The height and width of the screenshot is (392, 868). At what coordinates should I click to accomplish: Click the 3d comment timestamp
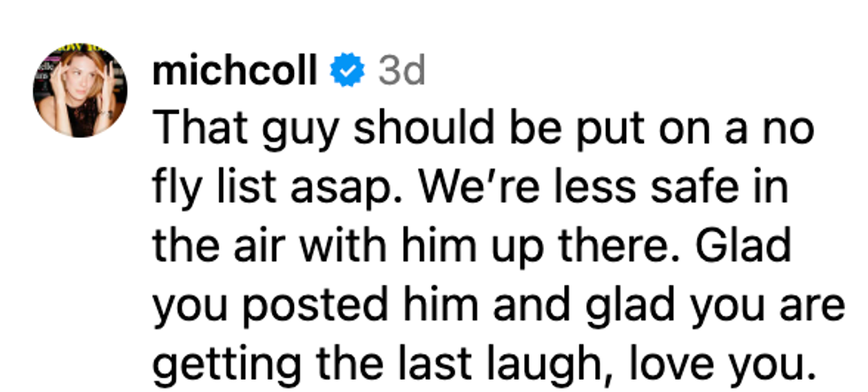click(401, 72)
